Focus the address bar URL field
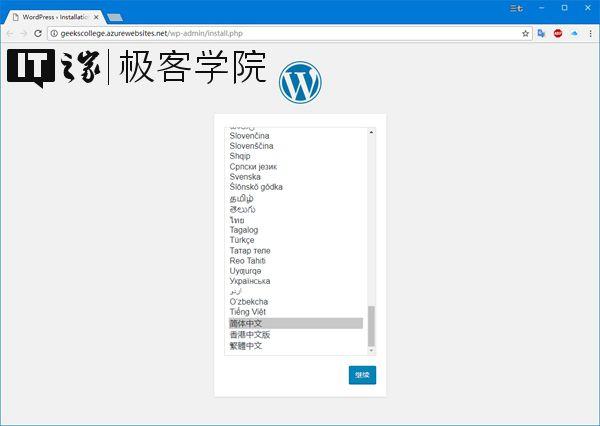The height and width of the screenshot is (426, 600). [x=291, y=34]
